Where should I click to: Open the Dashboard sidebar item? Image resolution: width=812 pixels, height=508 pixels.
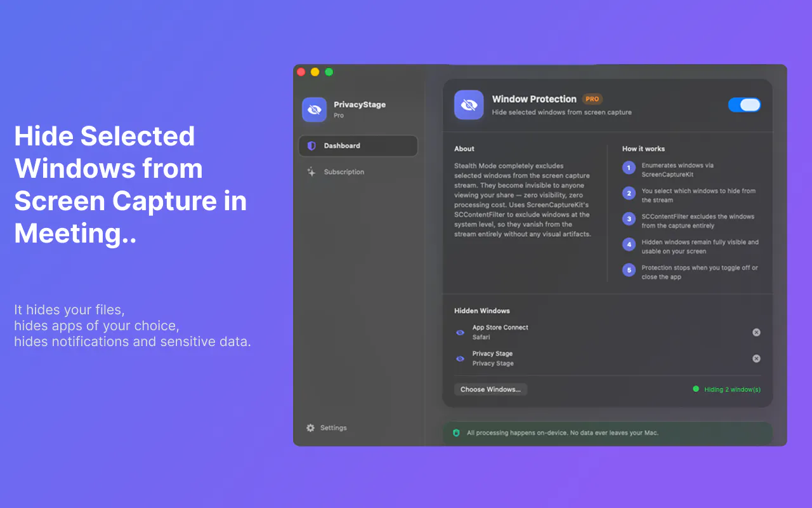358,145
